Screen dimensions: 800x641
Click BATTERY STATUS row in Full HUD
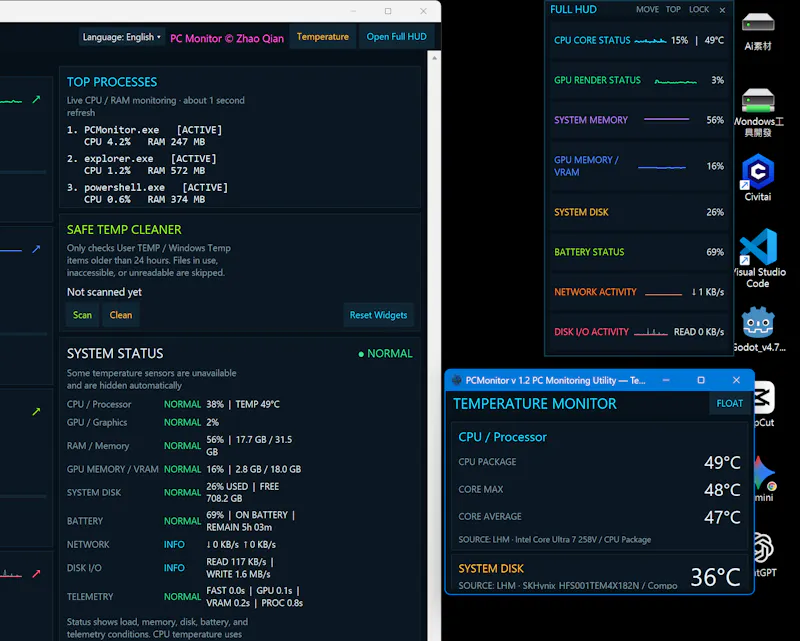click(639, 252)
